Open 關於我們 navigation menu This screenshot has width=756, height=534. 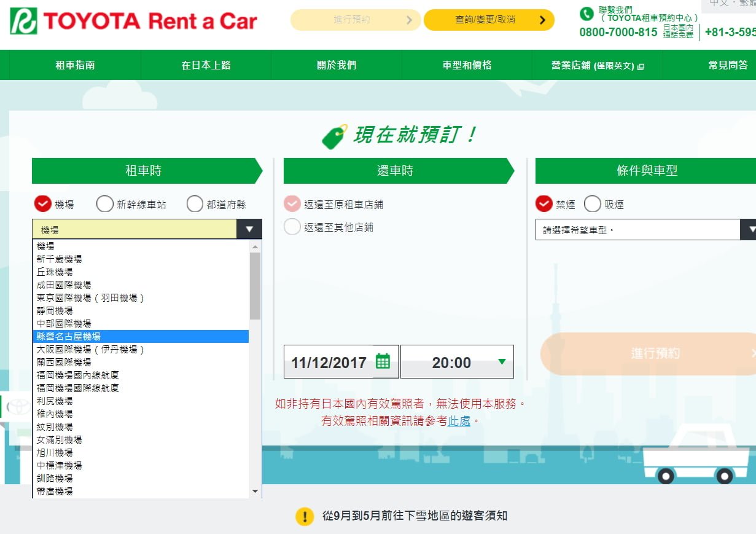(337, 65)
